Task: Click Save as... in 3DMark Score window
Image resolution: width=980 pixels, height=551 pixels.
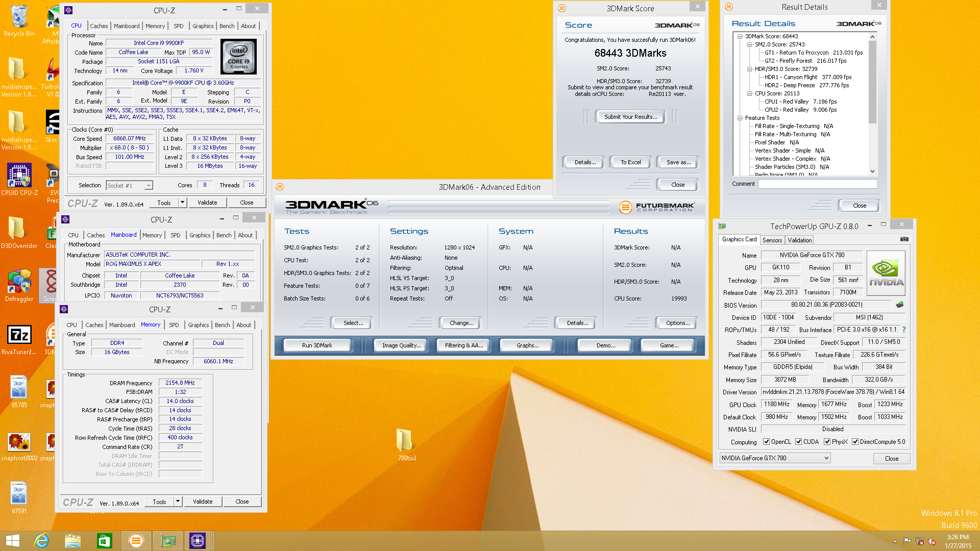Action: coord(678,162)
